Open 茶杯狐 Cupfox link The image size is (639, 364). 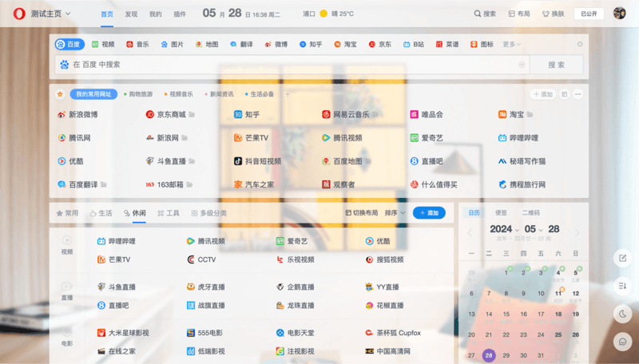click(x=393, y=333)
